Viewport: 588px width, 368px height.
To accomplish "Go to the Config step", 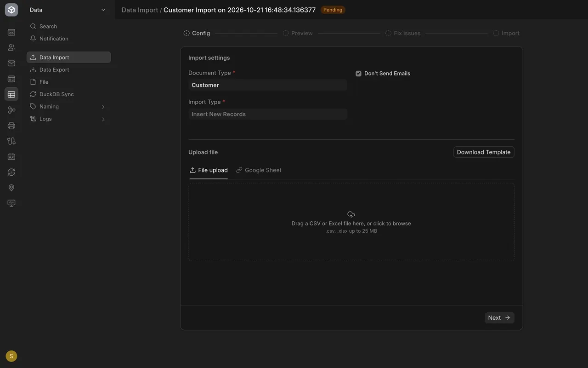I will pos(197,33).
